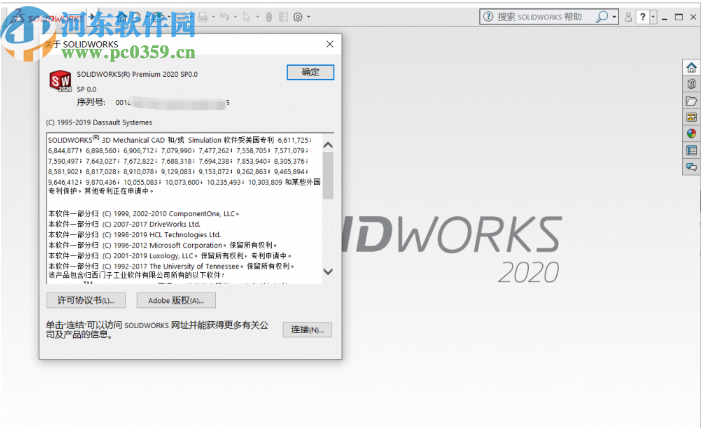Click the user login person icon

(x=629, y=17)
